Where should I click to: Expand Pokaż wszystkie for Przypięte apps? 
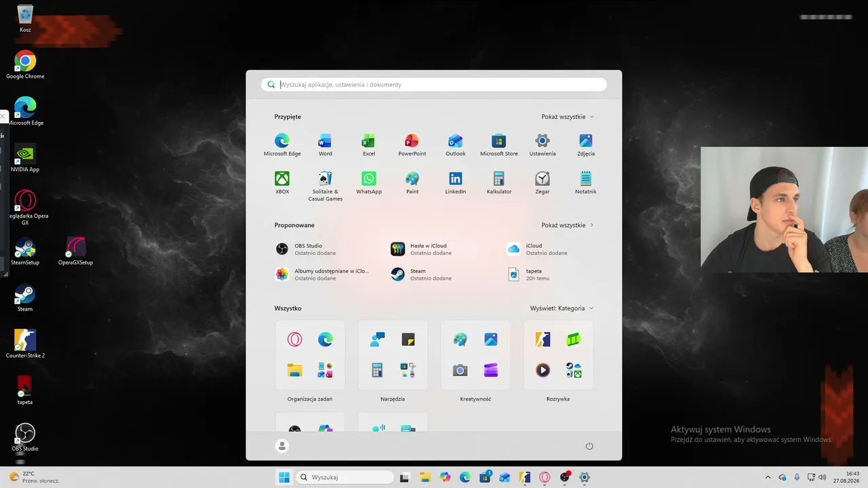pos(568,117)
